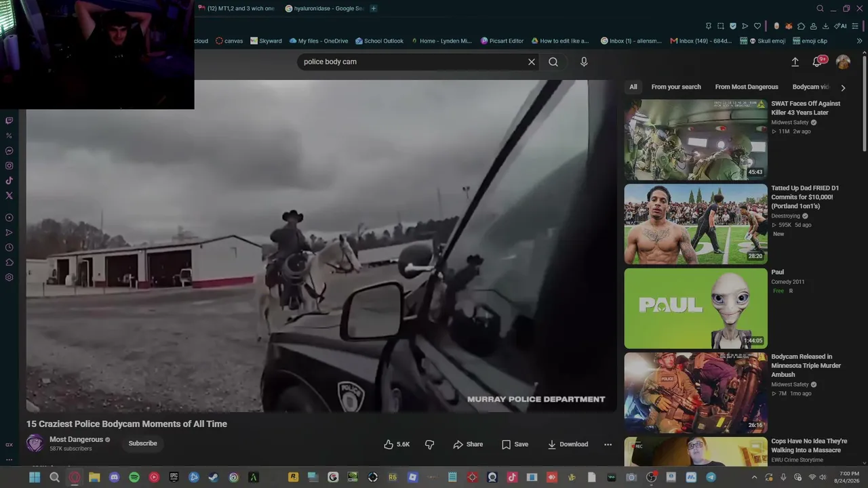This screenshot has height=488, width=868.
Task: Open the Opera easy setup menu
Action: click(x=855, y=26)
